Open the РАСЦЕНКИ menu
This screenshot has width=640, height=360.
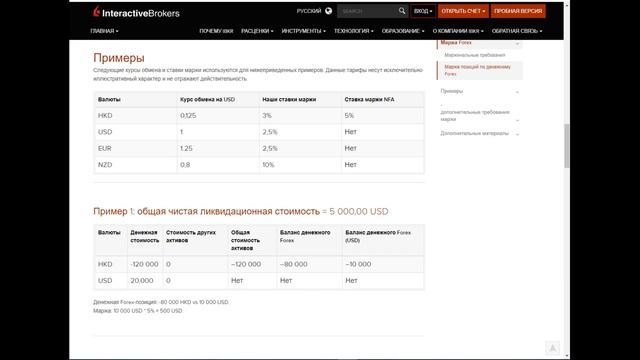coord(257,31)
